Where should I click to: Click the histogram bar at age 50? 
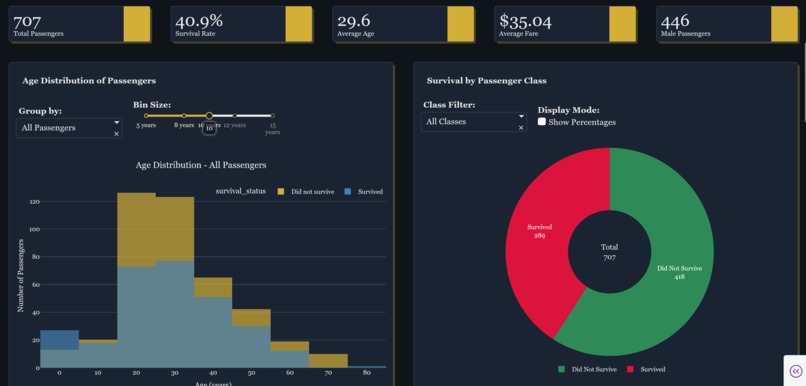coord(251,338)
